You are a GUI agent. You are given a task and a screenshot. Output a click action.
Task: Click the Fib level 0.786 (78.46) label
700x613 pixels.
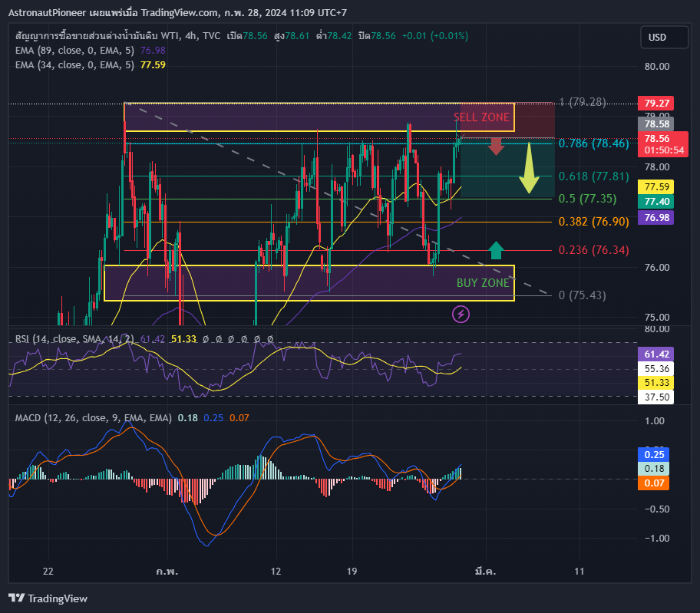[594, 143]
